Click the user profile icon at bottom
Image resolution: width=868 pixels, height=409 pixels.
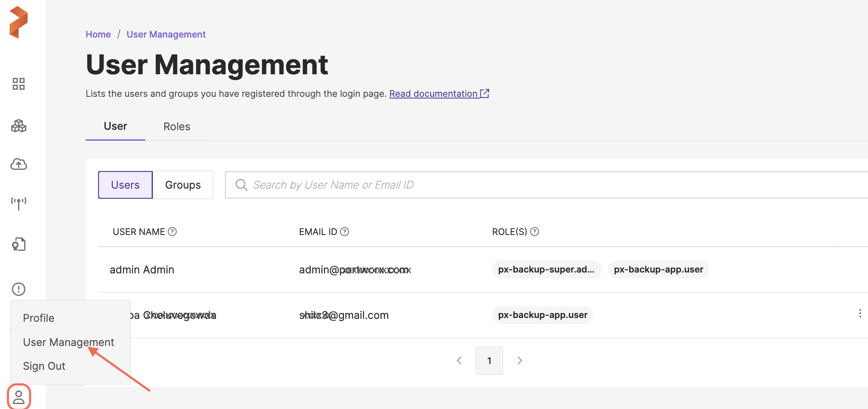click(19, 396)
